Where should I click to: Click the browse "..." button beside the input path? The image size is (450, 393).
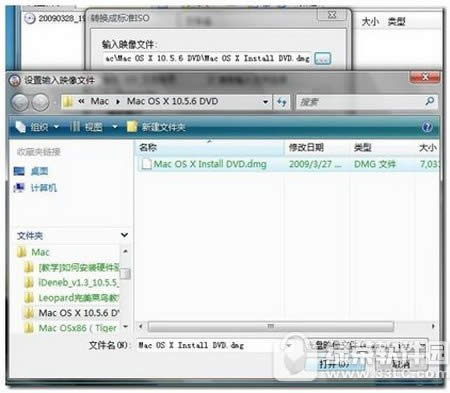point(322,58)
